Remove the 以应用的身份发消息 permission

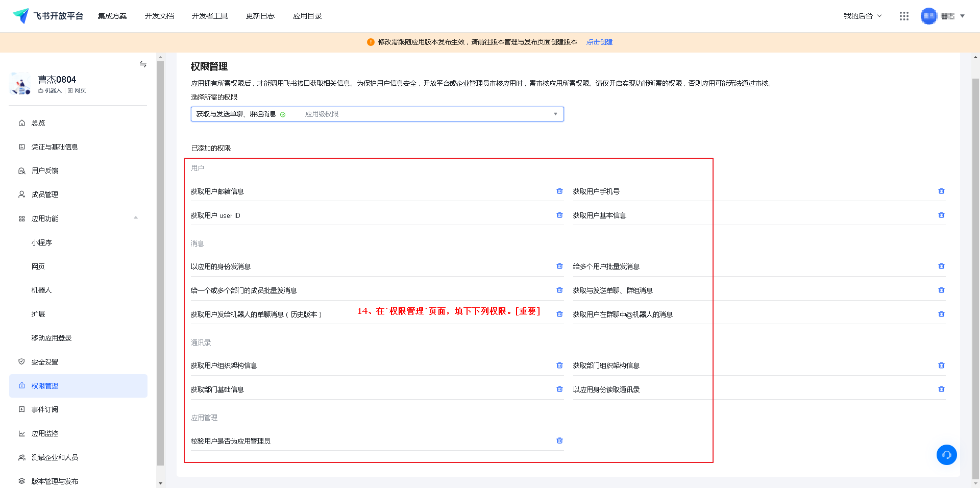559,266
